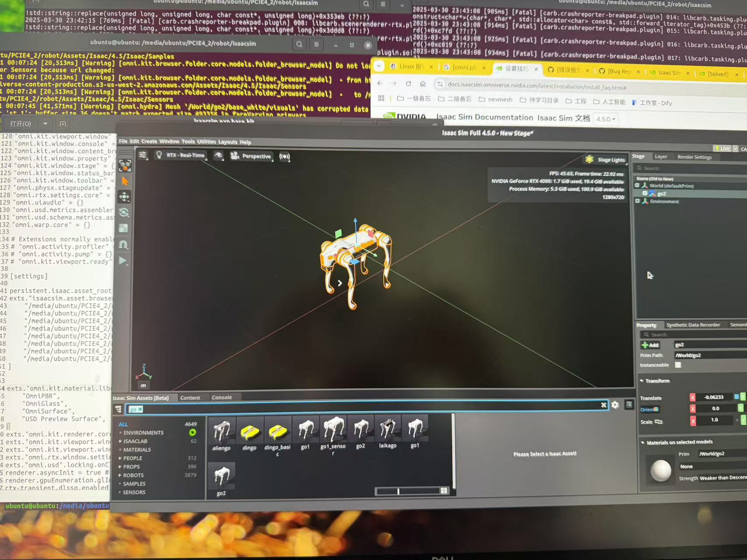This screenshot has height=560, width=747.
Task: Click the Stage panel search field
Action: click(x=691, y=168)
